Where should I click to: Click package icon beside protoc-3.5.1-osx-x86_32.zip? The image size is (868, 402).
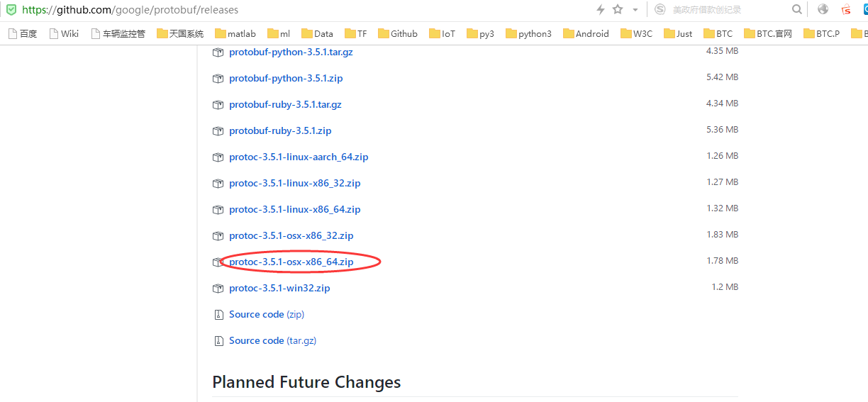tap(218, 236)
